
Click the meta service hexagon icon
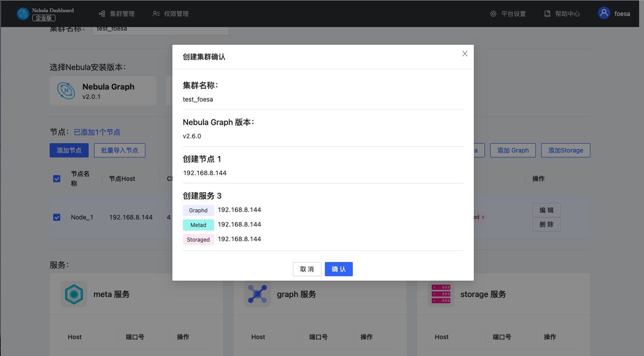click(x=74, y=294)
